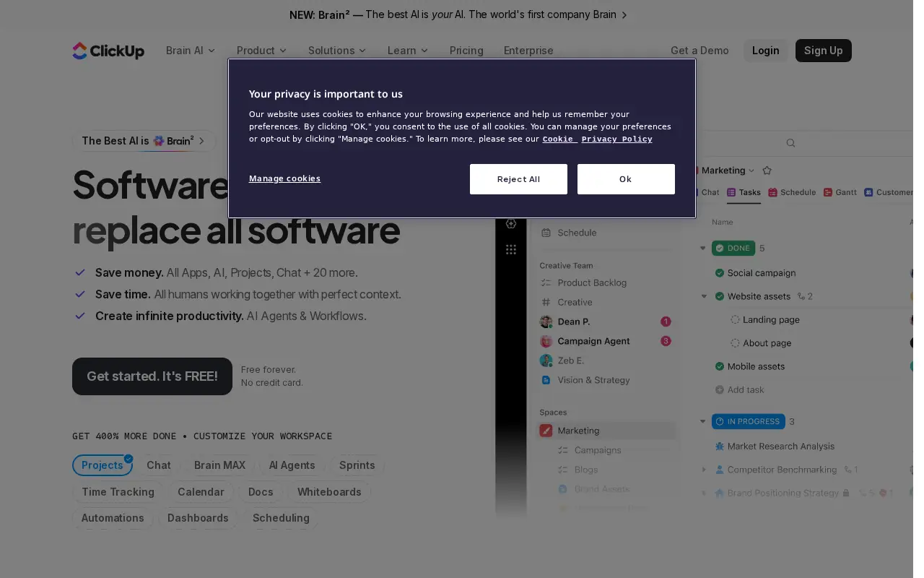Screen dimensions: 924x578
Task: Click the search magnifier icon in preview
Action: click(x=790, y=143)
